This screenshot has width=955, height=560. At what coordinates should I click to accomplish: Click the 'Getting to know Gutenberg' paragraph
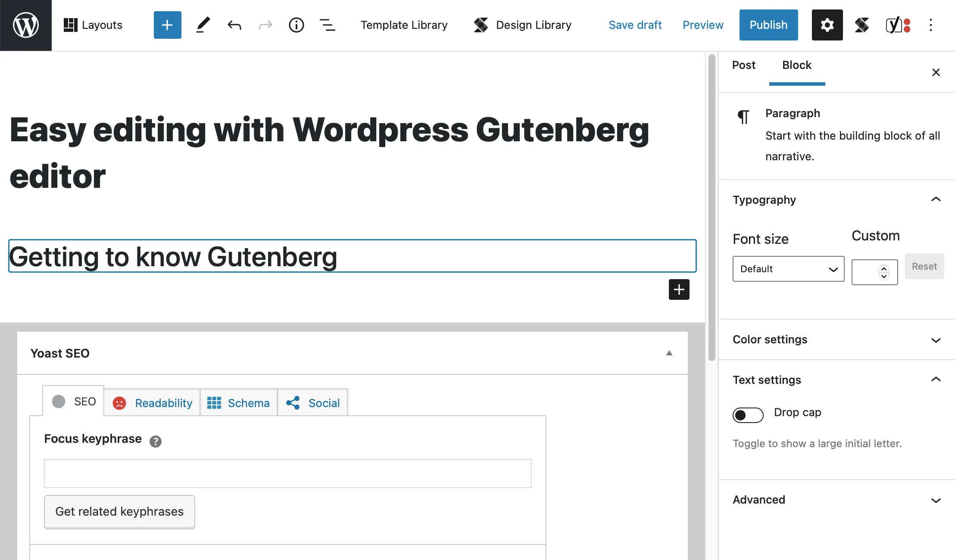(353, 256)
